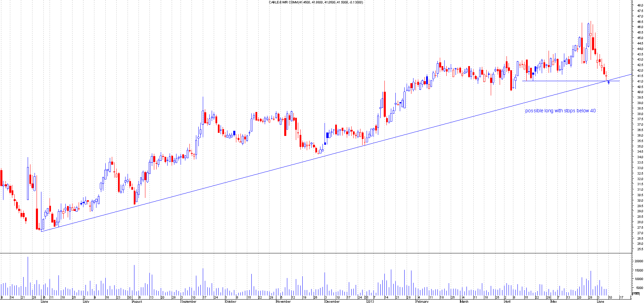This screenshot has width=644, height=303.
Task: Click the blue up-arrow marker under the last candle
Action: coord(608,83)
